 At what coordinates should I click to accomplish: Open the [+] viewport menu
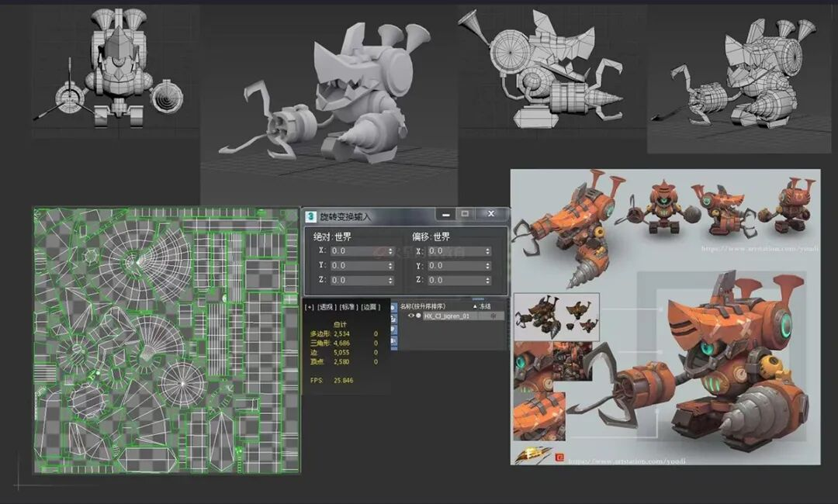[x=309, y=307]
